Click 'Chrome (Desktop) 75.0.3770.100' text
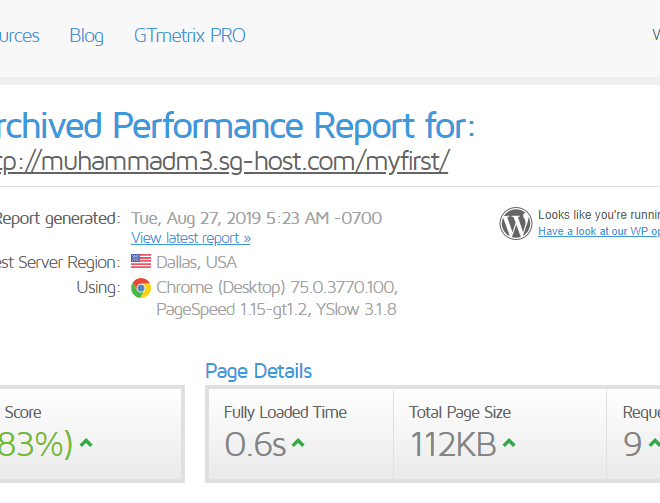 (277, 288)
